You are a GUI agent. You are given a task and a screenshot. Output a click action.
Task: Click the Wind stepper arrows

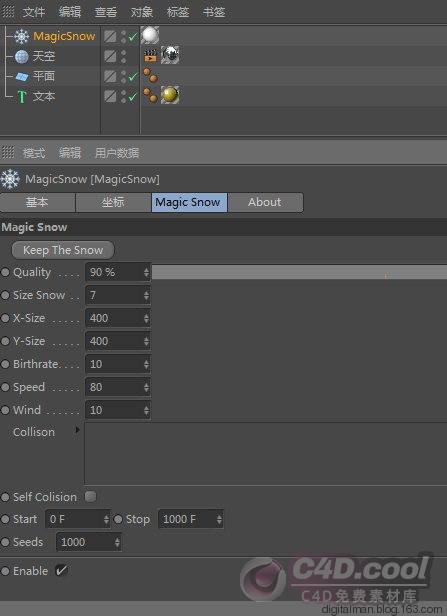coord(146,410)
